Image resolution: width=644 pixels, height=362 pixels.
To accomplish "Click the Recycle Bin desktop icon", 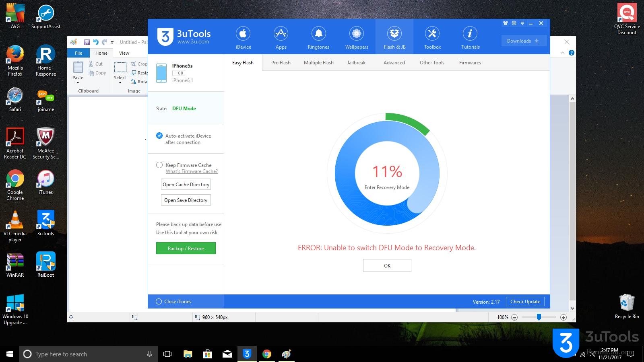I will [627, 306].
